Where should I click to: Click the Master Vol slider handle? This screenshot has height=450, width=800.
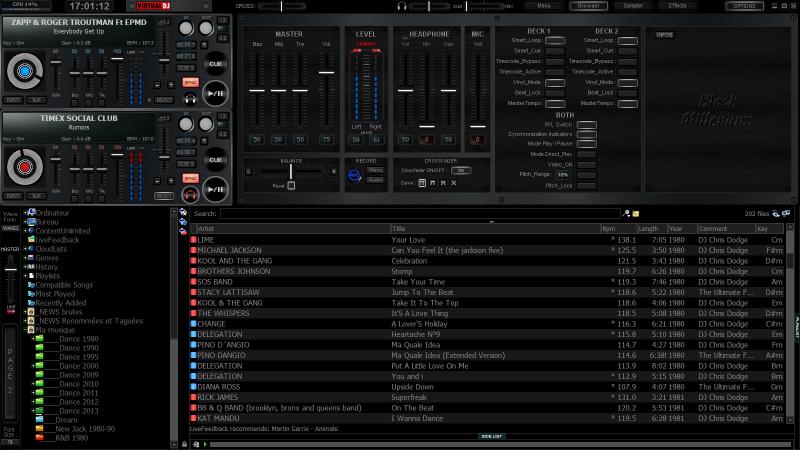point(326,72)
